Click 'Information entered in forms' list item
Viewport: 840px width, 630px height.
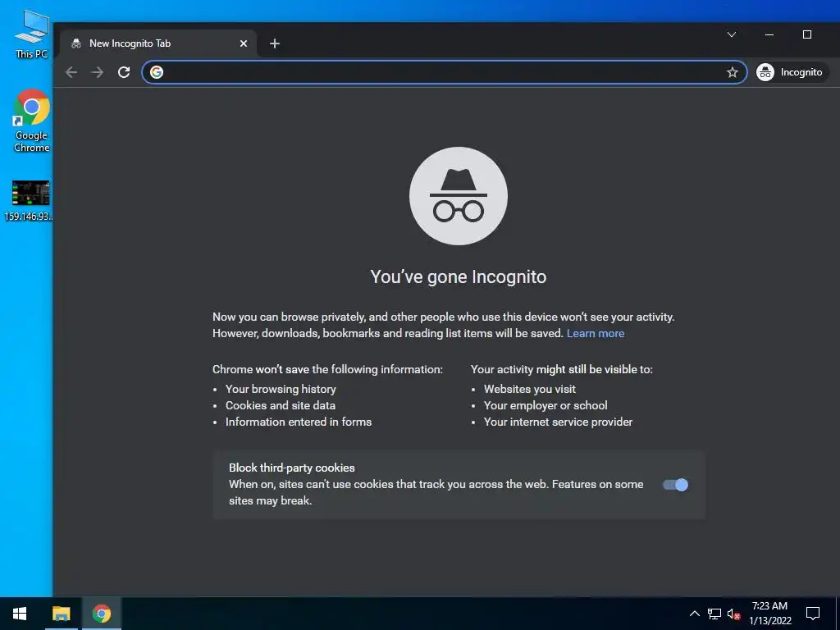(x=299, y=422)
